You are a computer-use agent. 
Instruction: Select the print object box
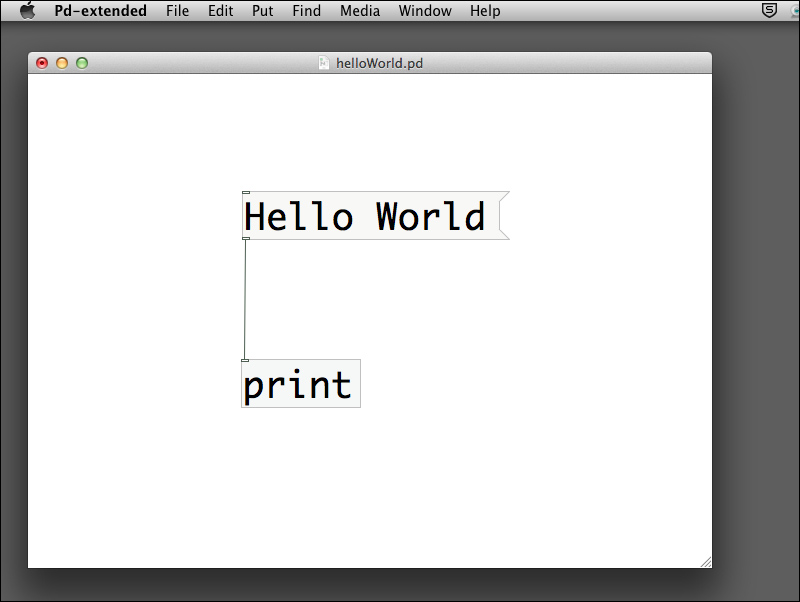301,384
